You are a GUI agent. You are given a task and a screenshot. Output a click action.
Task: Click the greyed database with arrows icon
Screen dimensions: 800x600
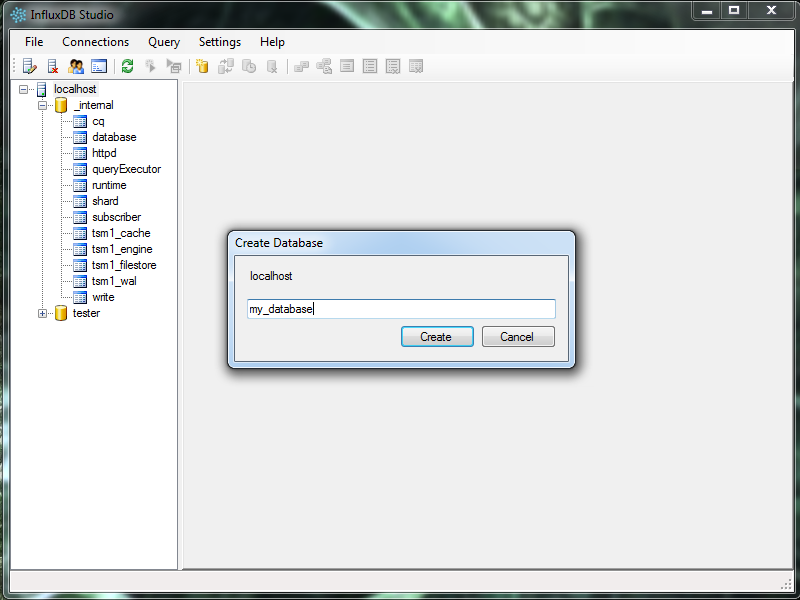click(x=226, y=66)
